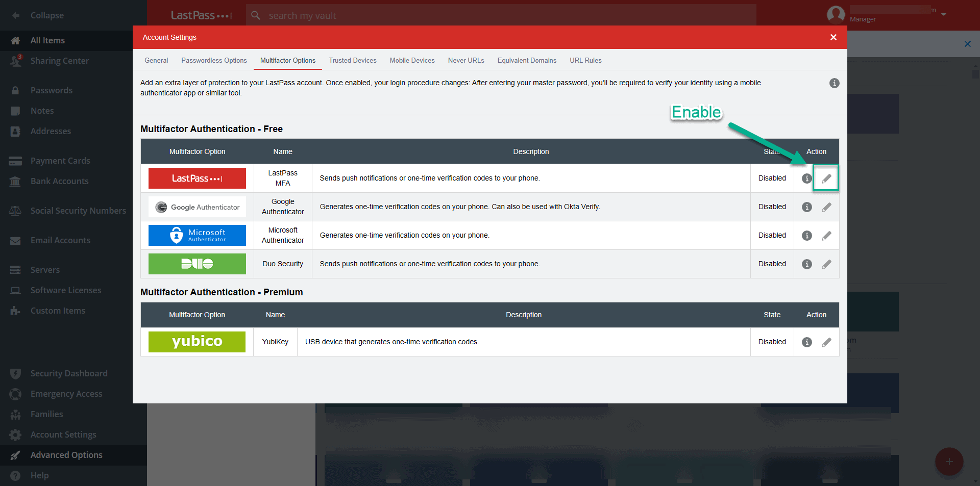Viewport: 980px width, 486px height.
Task: Click the pencil edit icon for Duo Security
Action: coord(826,264)
